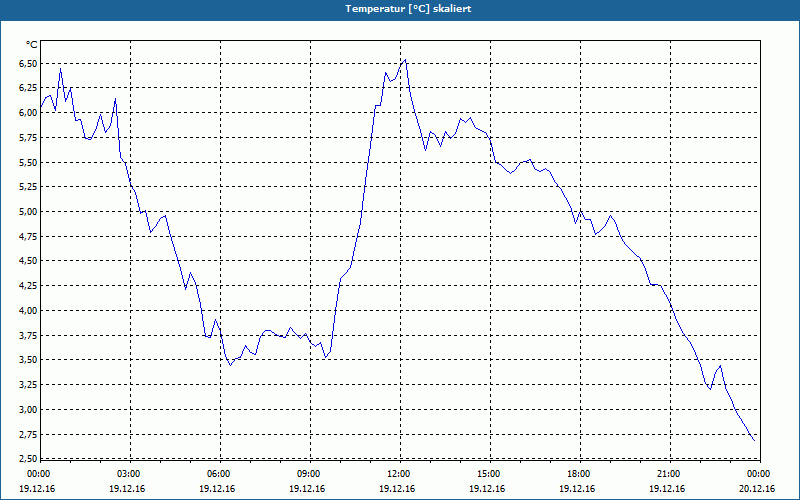Viewport: 800px width, 500px height.
Task: Select the 19.12.16 date under 18:00
Action: (x=577, y=489)
